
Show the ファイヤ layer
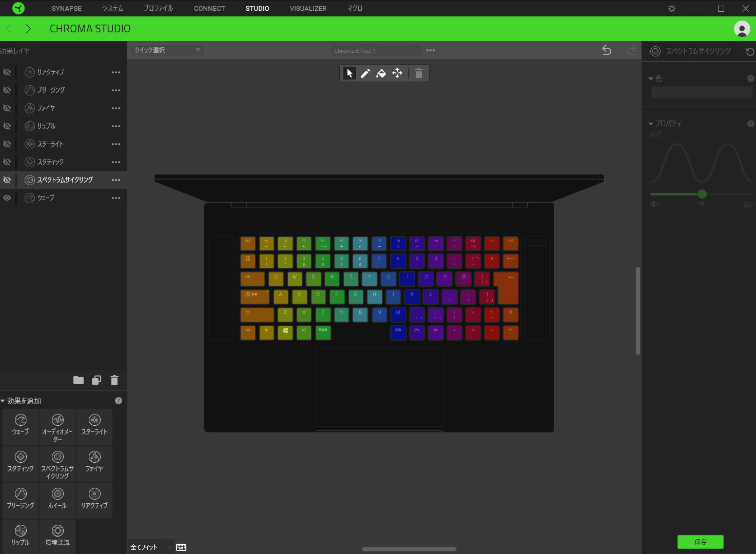coord(7,108)
